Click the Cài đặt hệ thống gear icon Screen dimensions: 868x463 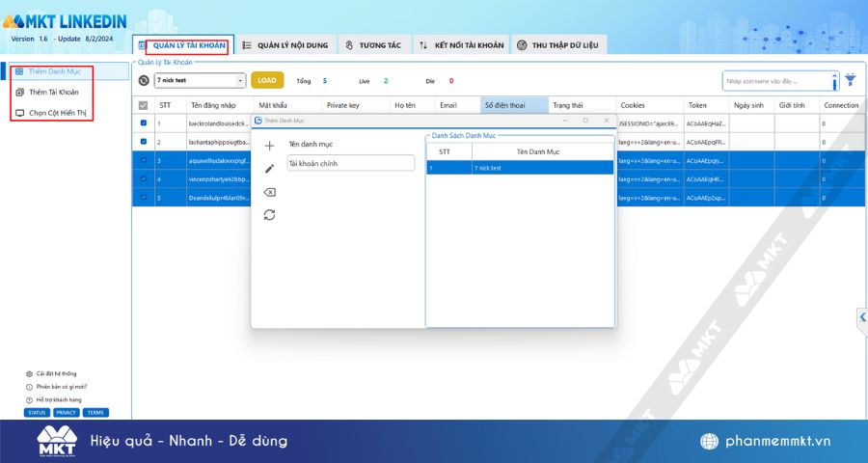pos(29,374)
